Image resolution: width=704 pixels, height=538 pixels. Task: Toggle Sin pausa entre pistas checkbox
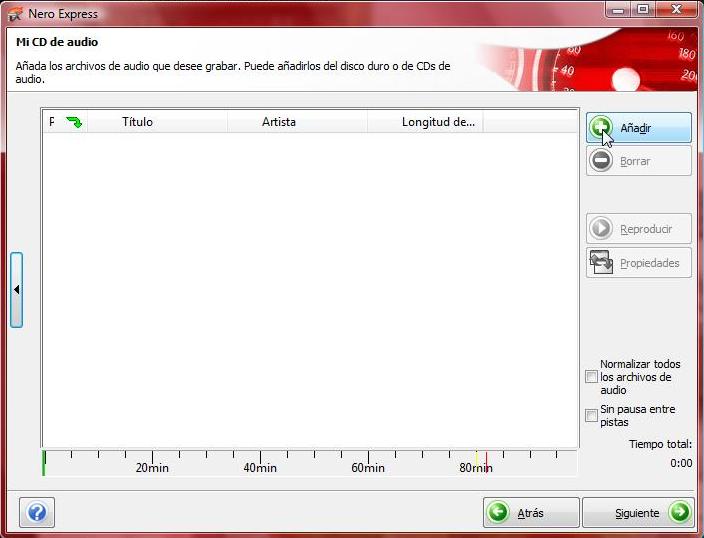pyautogui.click(x=592, y=415)
